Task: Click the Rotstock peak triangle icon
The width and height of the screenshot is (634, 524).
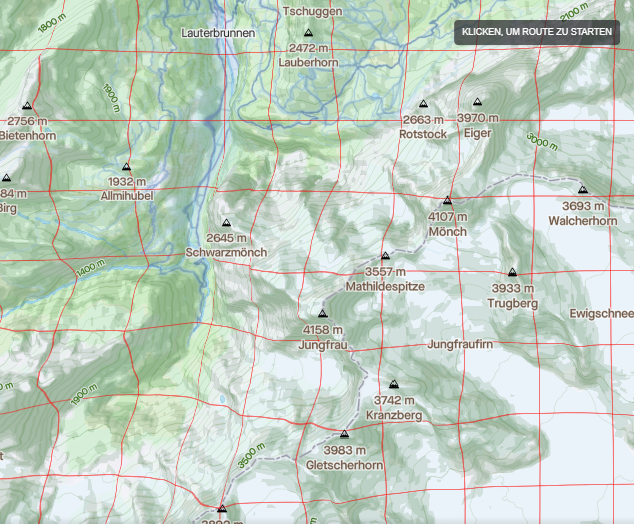Action: coord(423,104)
